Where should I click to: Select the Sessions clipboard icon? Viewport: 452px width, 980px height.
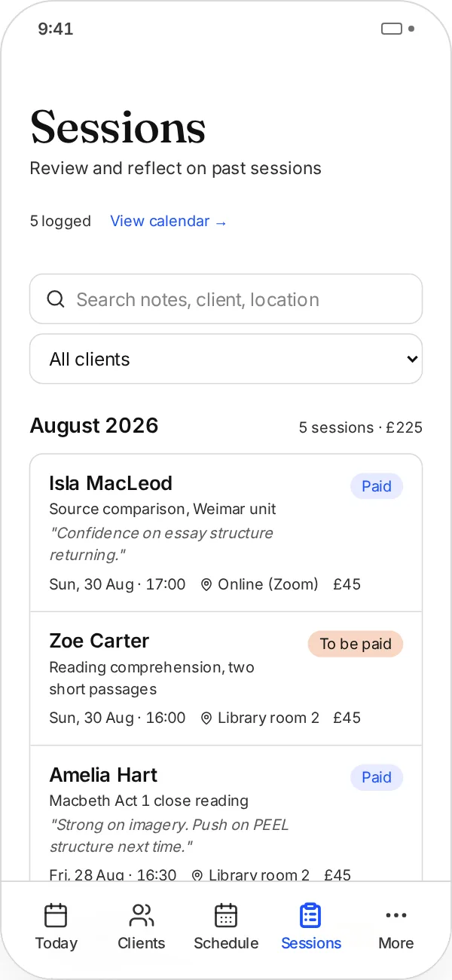(x=310, y=915)
